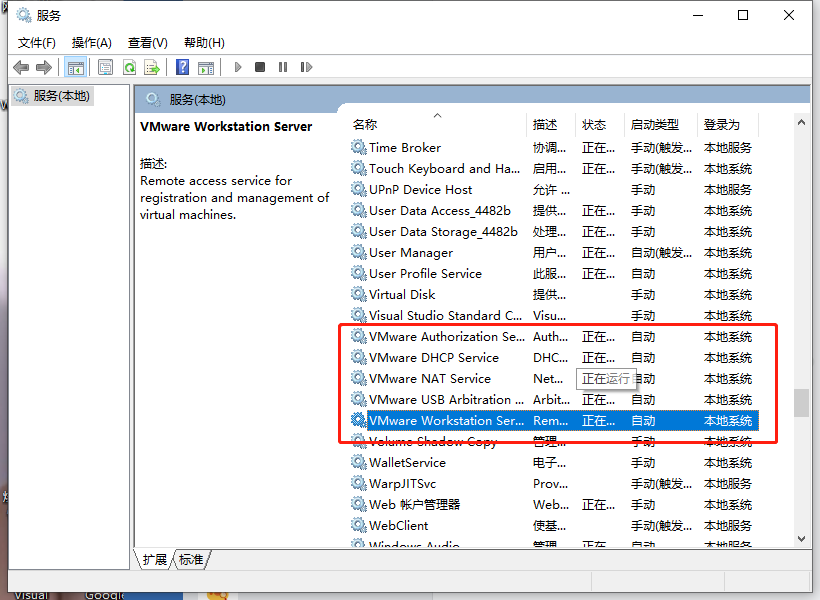Click the Google item on the taskbar

coord(104,595)
